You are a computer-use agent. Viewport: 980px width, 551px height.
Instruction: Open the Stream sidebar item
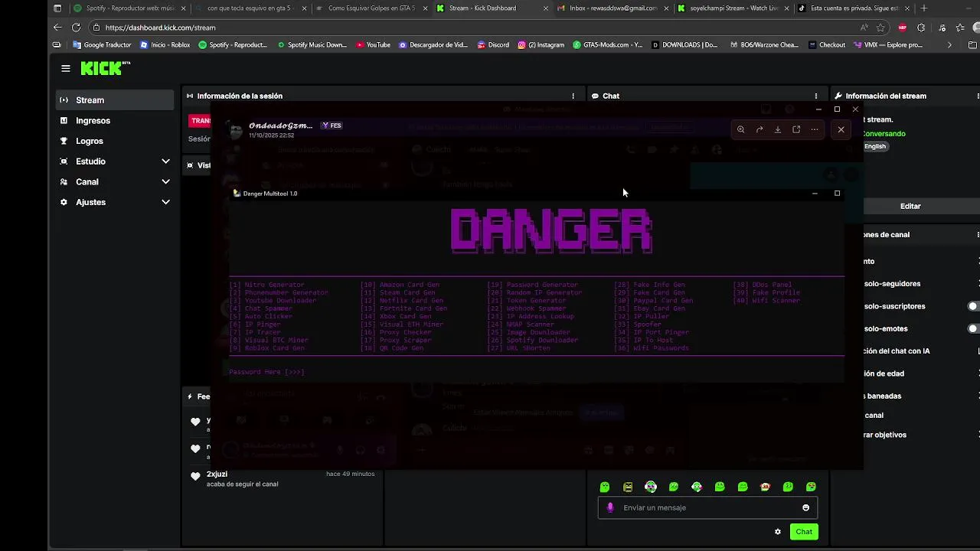point(115,100)
